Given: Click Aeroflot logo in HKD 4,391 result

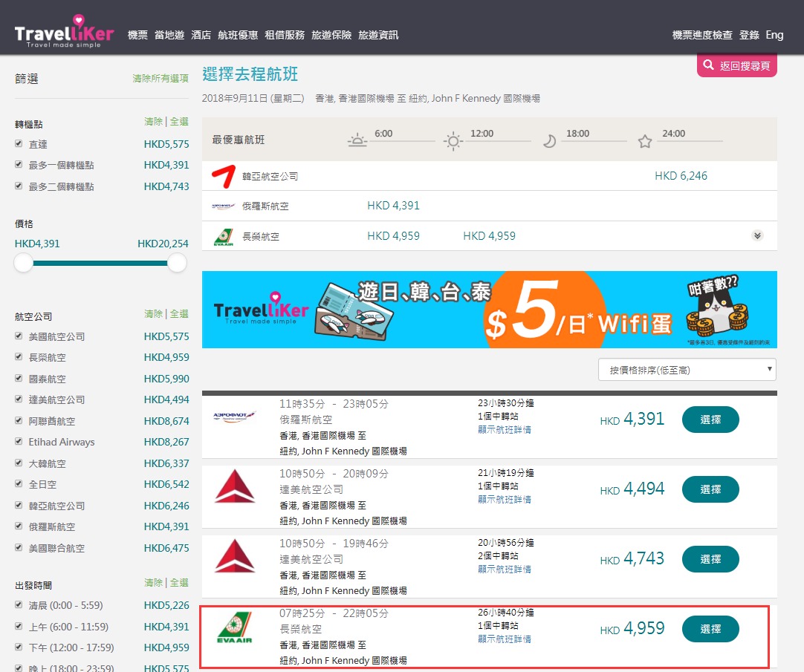Looking at the screenshot, I should pos(234,416).
